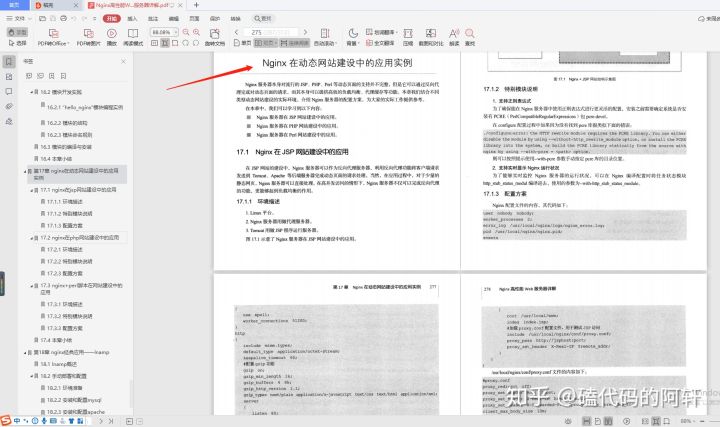Open a new tab with plus
720x427 pixels.
point(196,5)
